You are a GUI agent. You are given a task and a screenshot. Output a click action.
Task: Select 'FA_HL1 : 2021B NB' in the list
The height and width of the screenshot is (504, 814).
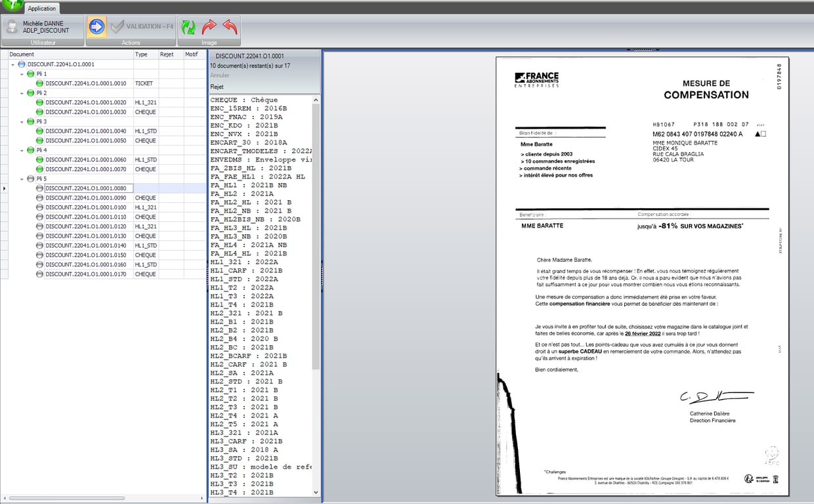tap(249, 185)
